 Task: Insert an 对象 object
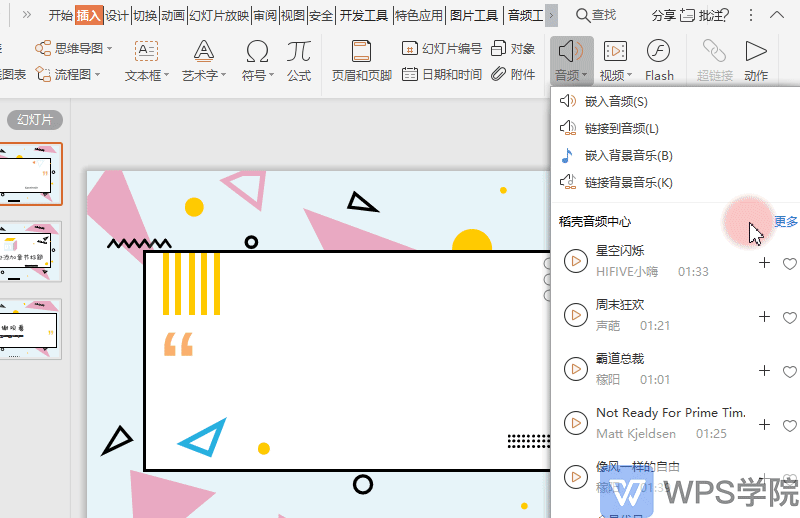click(x=513, y=48)
